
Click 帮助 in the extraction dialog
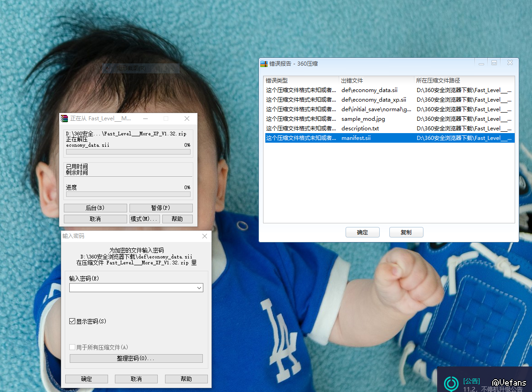[177, 219]
